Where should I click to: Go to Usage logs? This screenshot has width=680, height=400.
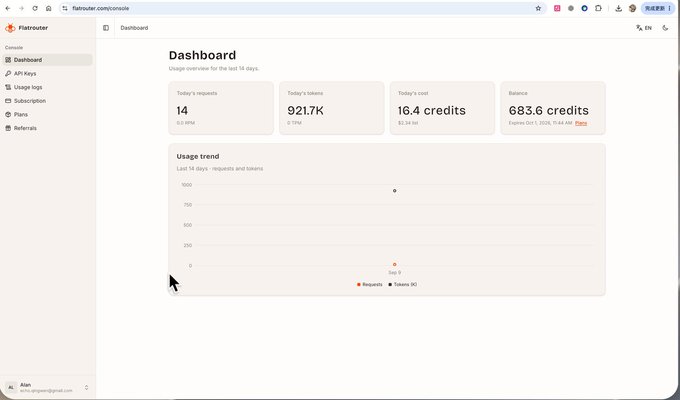point(47,87)
